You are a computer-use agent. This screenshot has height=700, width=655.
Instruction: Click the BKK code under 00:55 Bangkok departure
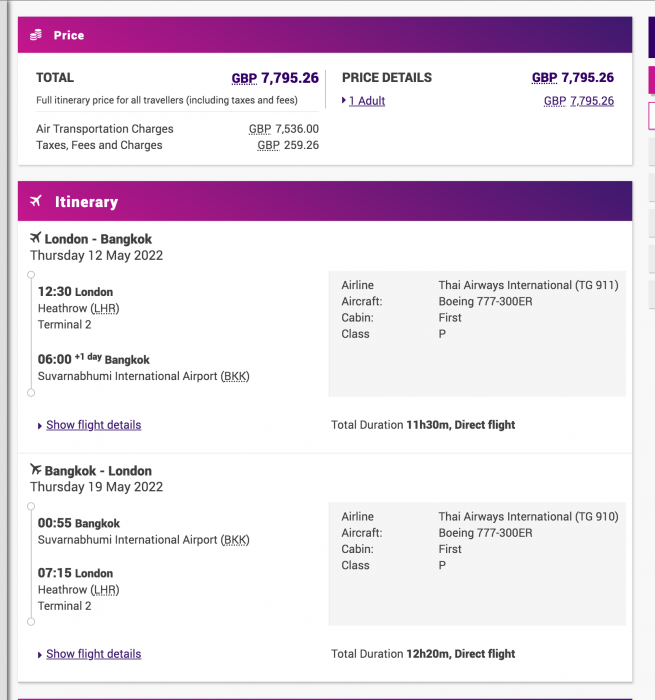pyautogui.click(x=235, y=540)
